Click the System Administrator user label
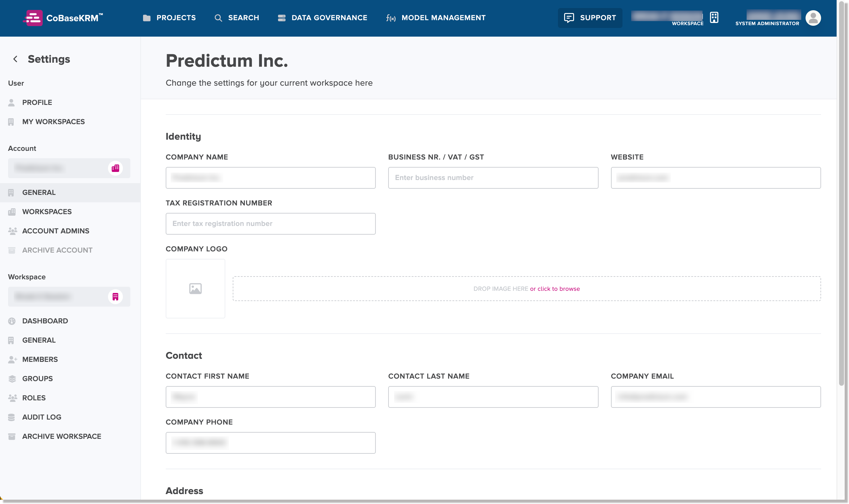 767,24
